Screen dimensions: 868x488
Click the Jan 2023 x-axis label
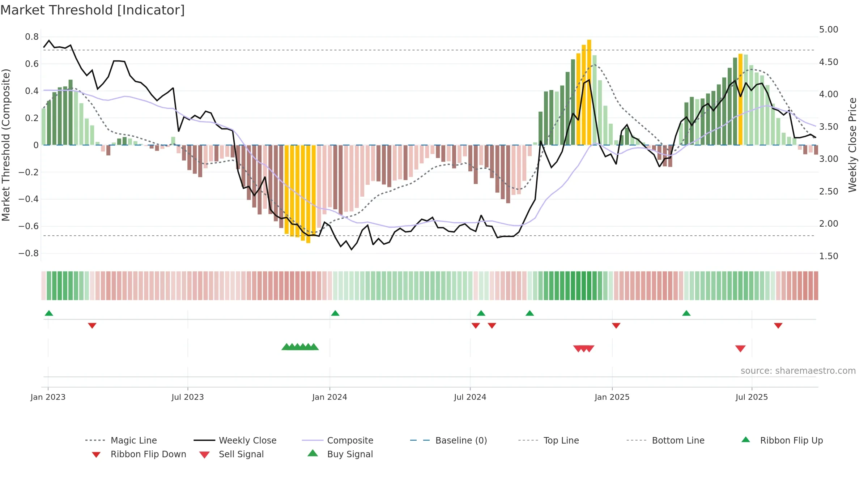point(48,397)
